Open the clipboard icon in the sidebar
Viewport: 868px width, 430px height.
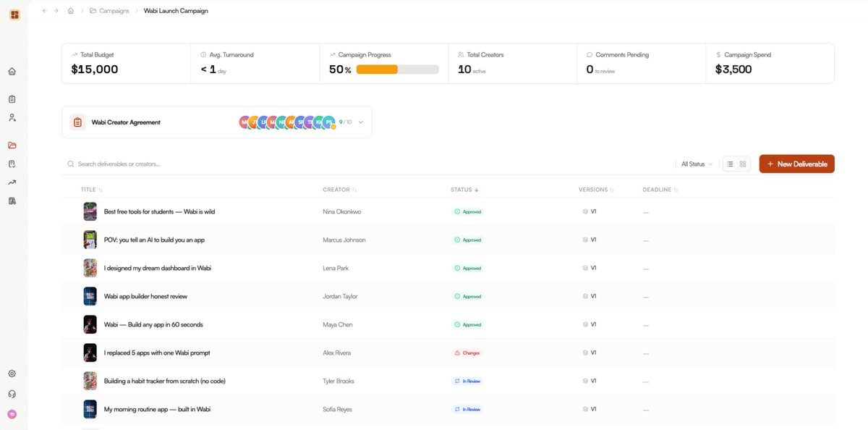(x=12, y=99)
